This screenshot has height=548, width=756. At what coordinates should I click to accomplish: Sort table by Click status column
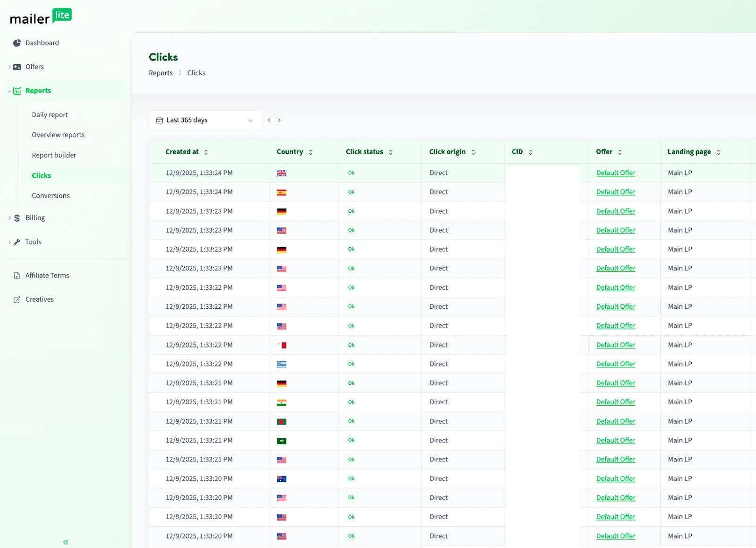[390, 152]
